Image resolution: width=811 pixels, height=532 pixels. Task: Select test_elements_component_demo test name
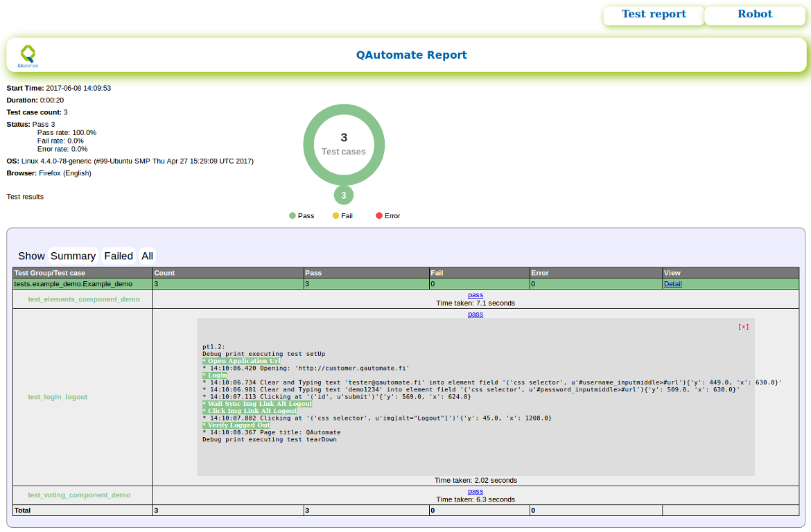[x=84, y=299]
